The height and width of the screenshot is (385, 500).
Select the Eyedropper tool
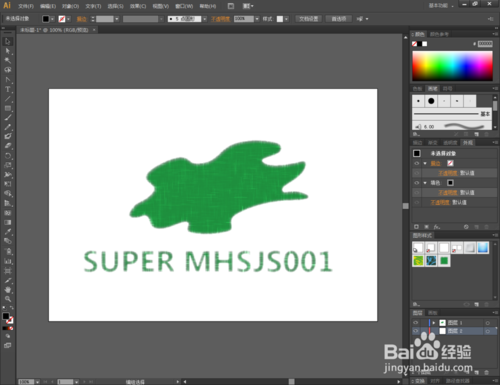coord(7,232)
